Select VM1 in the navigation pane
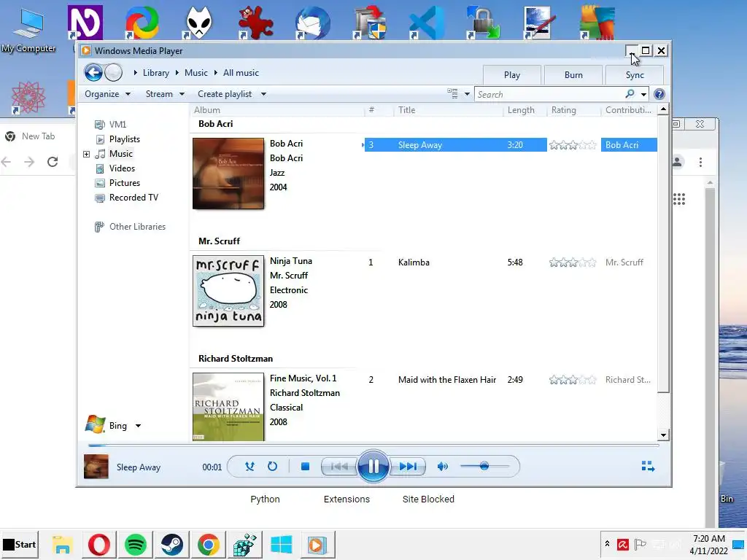The height and width of the screenshot is (560, 747). [x=117, y=124]
